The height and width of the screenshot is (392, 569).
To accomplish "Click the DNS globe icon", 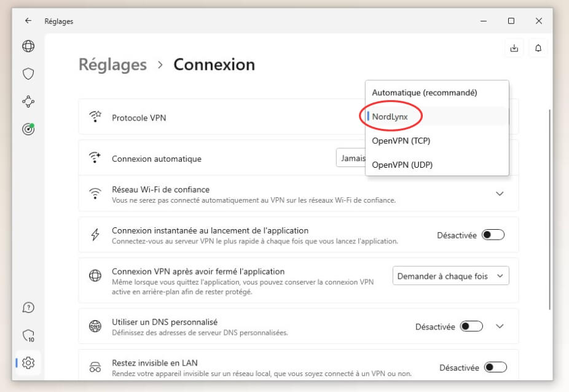I will point(95,326).
